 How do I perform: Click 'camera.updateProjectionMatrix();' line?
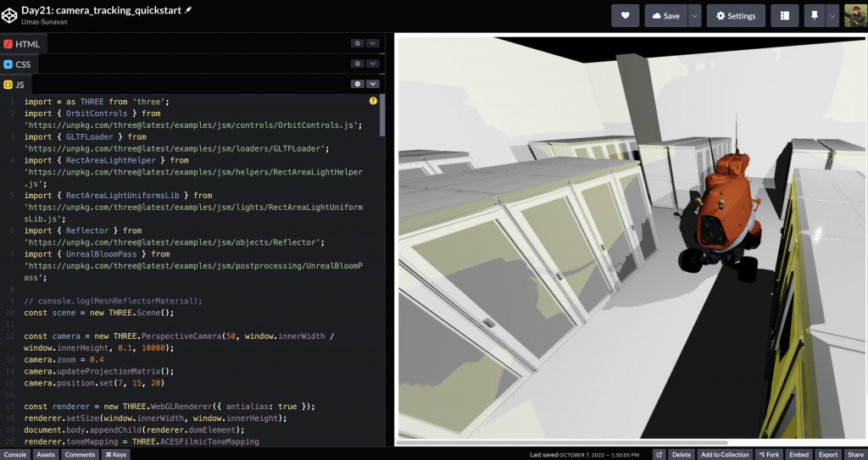[x=99, y=371]
